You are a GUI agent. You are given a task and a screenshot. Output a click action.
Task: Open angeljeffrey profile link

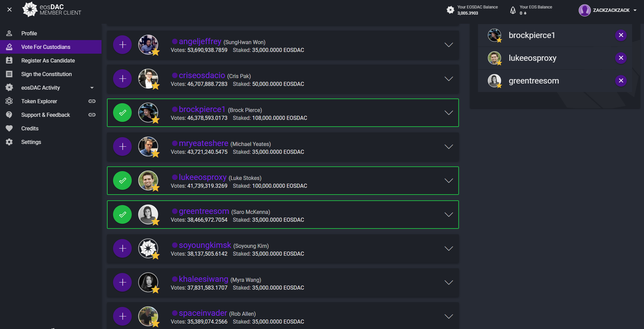point(200,41)
